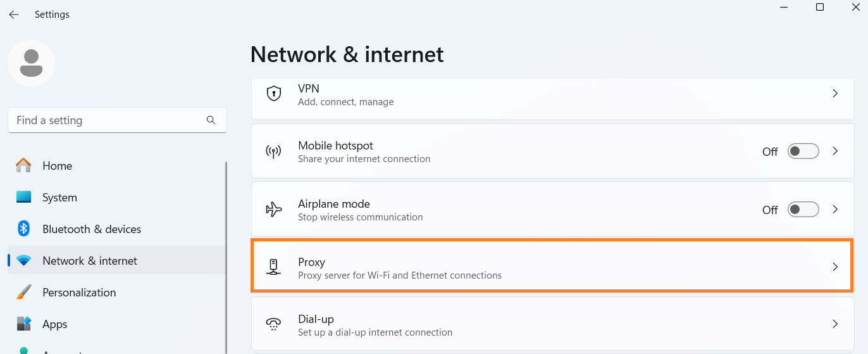Expand VPN settings chevron
The width and height of the screenshot is (868, 354).
pyautogui.click(x=835, y=94)
